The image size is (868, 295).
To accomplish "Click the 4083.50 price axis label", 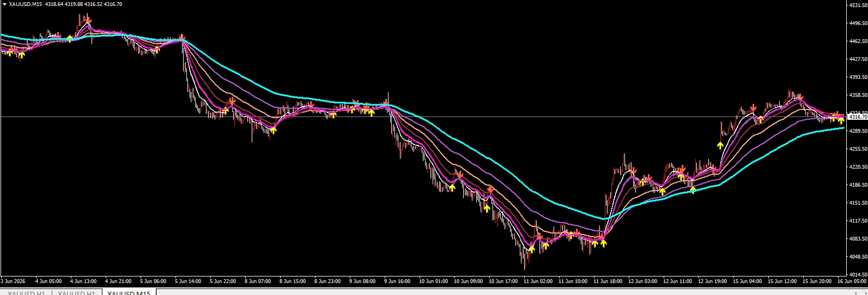I will 858,239.
